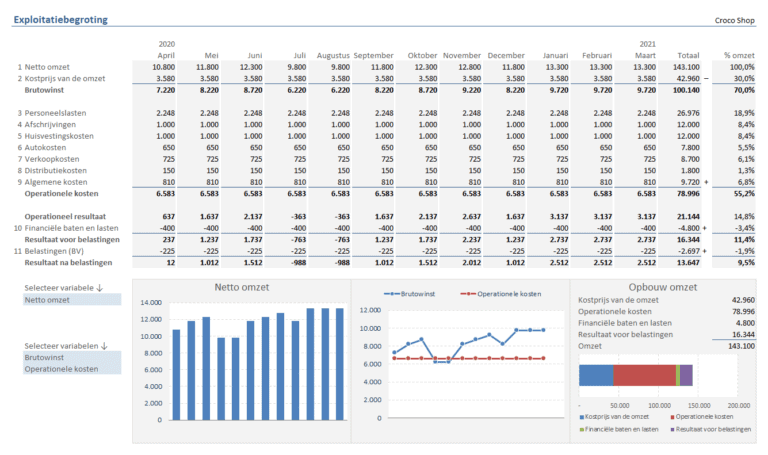Select the Personeelslasten row label
This screenshot has width=768, height=455.
coord(56,113)
